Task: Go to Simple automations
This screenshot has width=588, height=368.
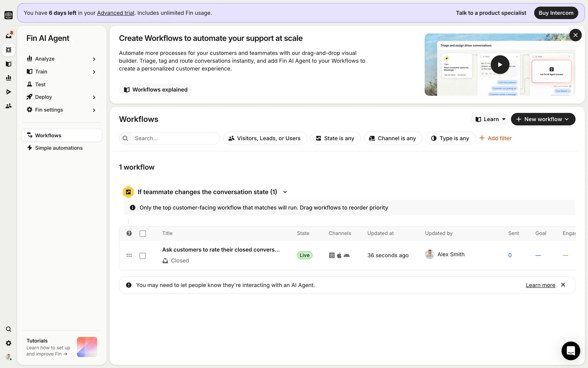Action: coord(59,148)
